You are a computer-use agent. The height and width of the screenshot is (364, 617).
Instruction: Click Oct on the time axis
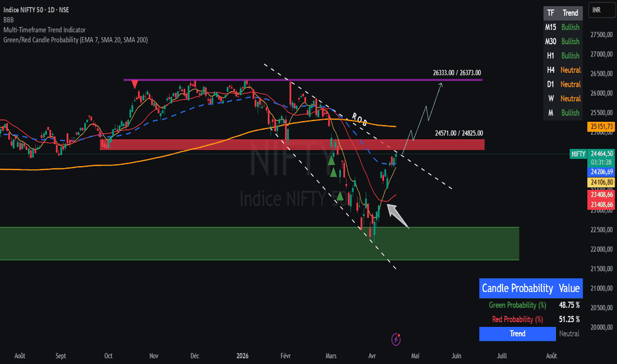pos(108,356)
